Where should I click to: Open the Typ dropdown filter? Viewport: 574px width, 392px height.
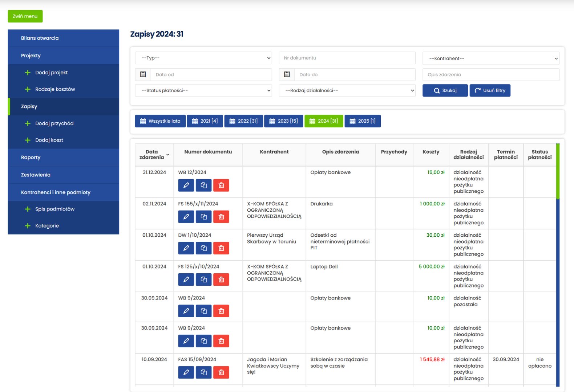(x=203, y=58)
